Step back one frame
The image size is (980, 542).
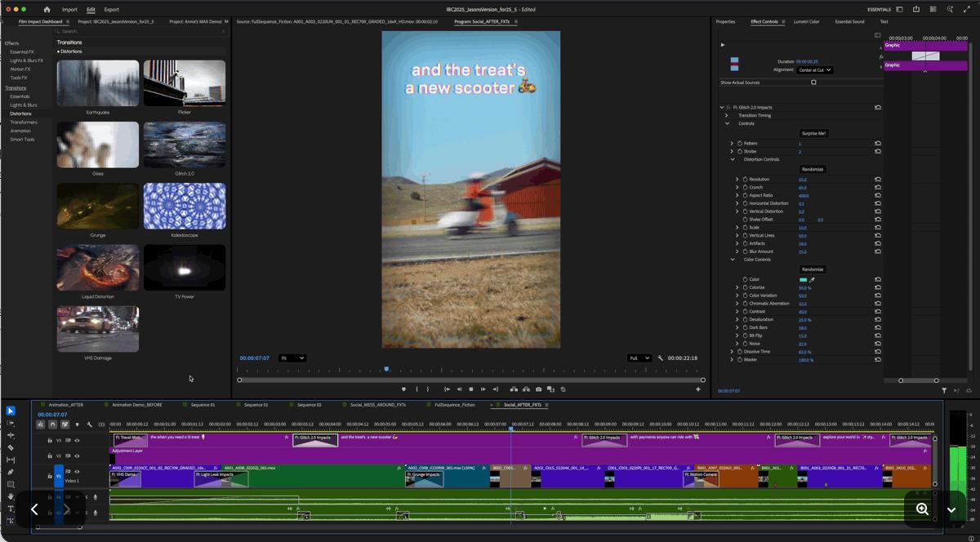coord(459,389)
